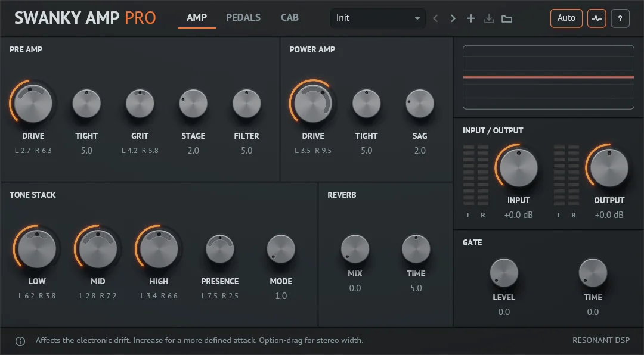Screen dimensions: 644x355
Task: Click the MODE knob
Action: pos(281,249)
